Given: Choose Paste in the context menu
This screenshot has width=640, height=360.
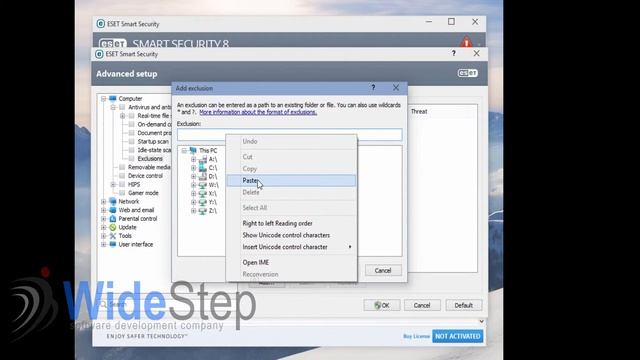Looking at the screenshot, I should click(x=291, y=180).
